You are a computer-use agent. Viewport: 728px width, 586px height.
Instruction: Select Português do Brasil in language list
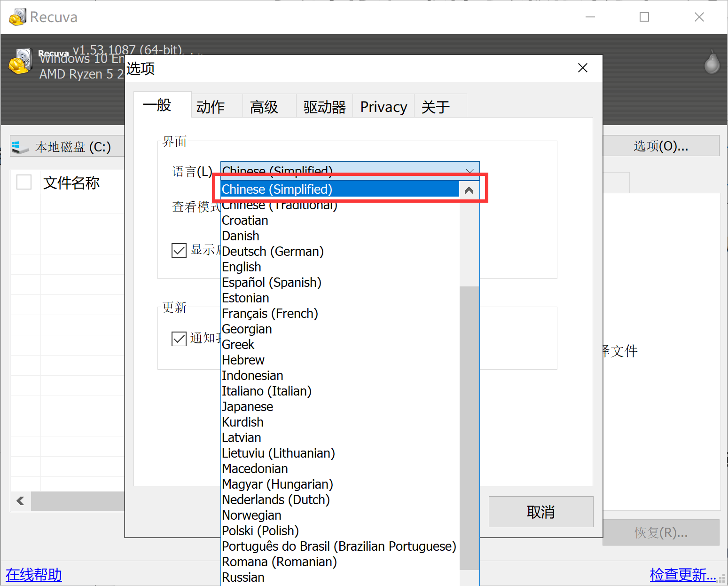[340, 546]
